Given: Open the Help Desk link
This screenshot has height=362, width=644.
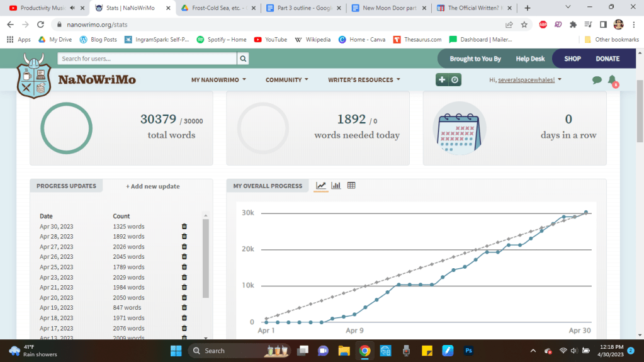Looking at the screenshot, I should point(530,59).
